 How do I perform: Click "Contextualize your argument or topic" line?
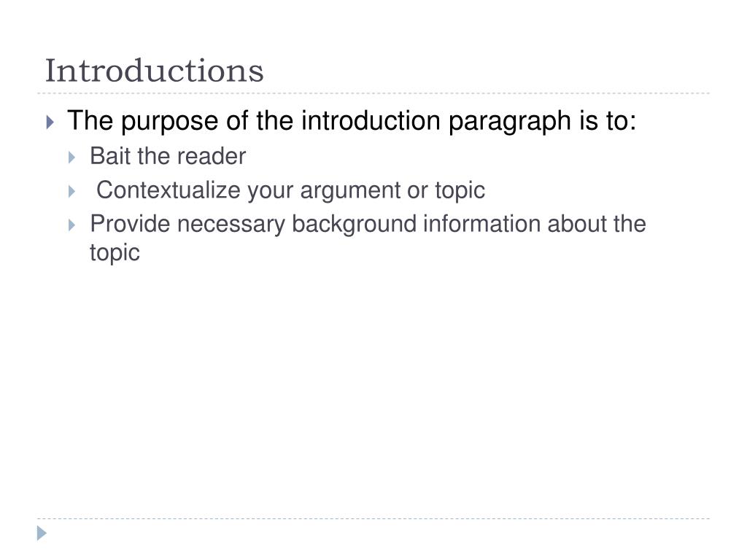click(x=290, y=190)
